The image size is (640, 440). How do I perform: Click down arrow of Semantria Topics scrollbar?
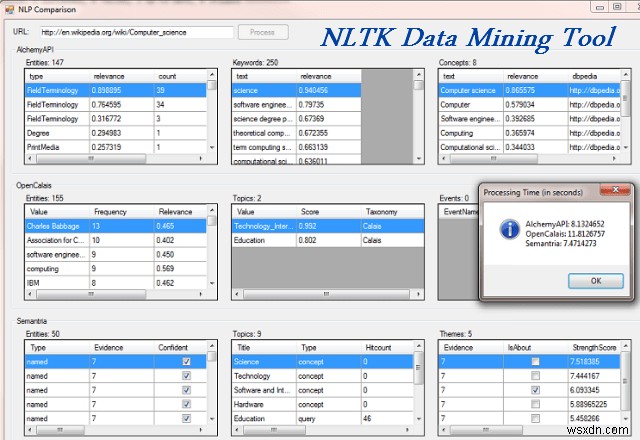(419, 419)
